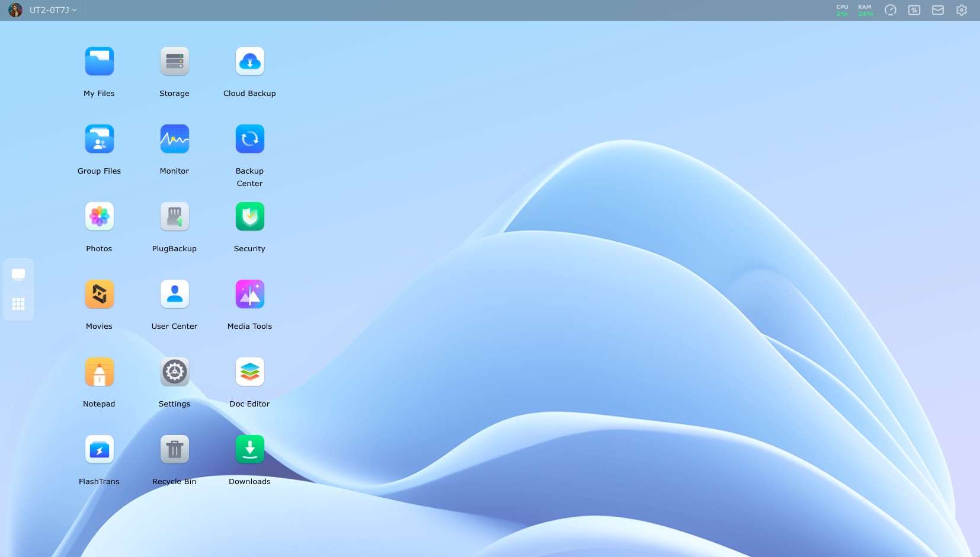The width and height of the screenshot is (980, 557).
Task: Expand the UT2-0T7J device dropdown
Action: (x=53, y=10)
